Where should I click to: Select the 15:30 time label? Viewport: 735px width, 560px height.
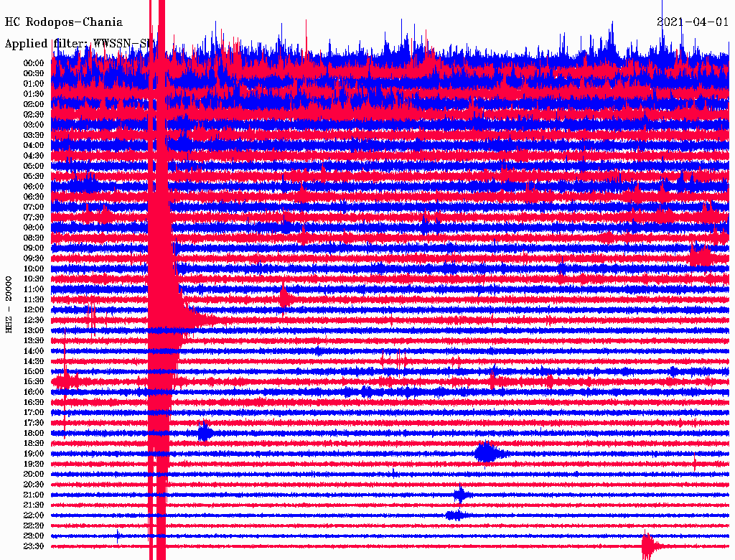tap(34, 382)
